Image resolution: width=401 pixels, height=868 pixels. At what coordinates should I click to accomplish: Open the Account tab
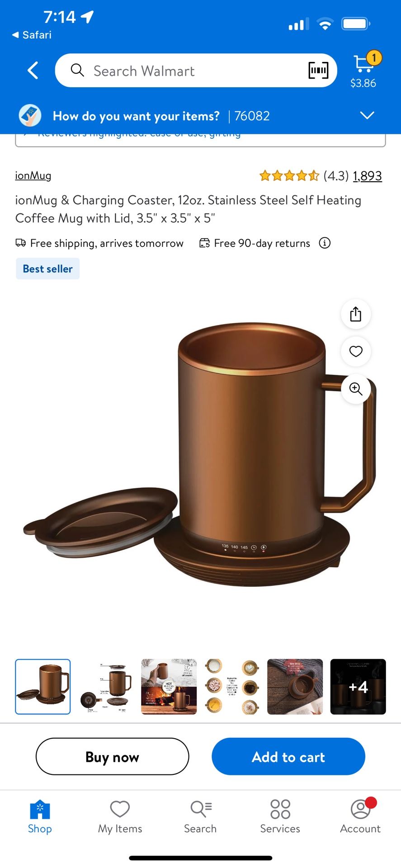pyautogui.click(x=360, y=816)
